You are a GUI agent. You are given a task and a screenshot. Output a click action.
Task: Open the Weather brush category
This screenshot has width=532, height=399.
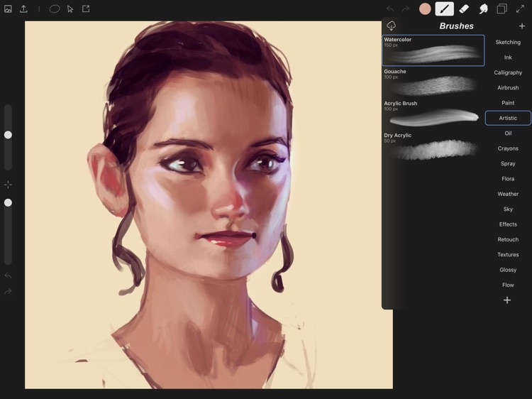508,194
